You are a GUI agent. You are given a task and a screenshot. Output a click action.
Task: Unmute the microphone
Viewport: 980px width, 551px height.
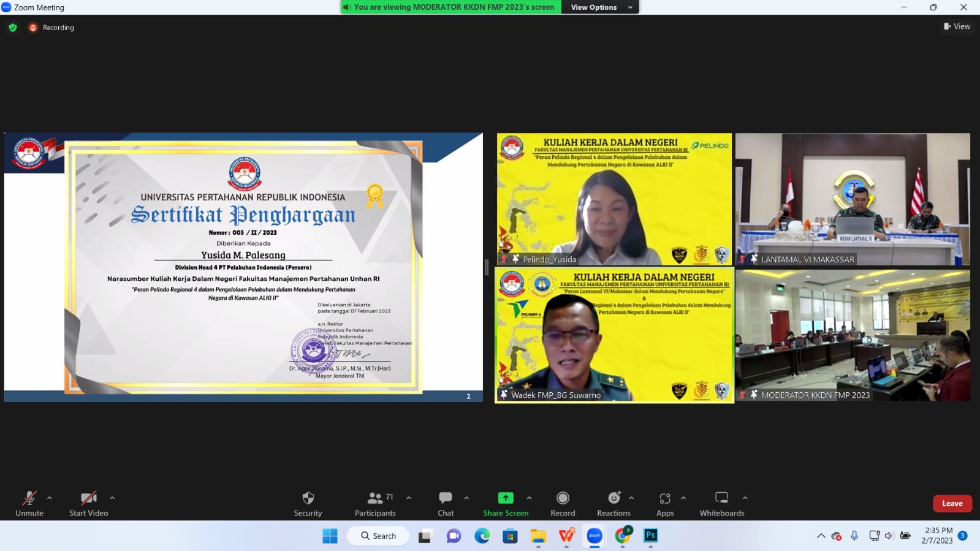click(x=29, y=504)
